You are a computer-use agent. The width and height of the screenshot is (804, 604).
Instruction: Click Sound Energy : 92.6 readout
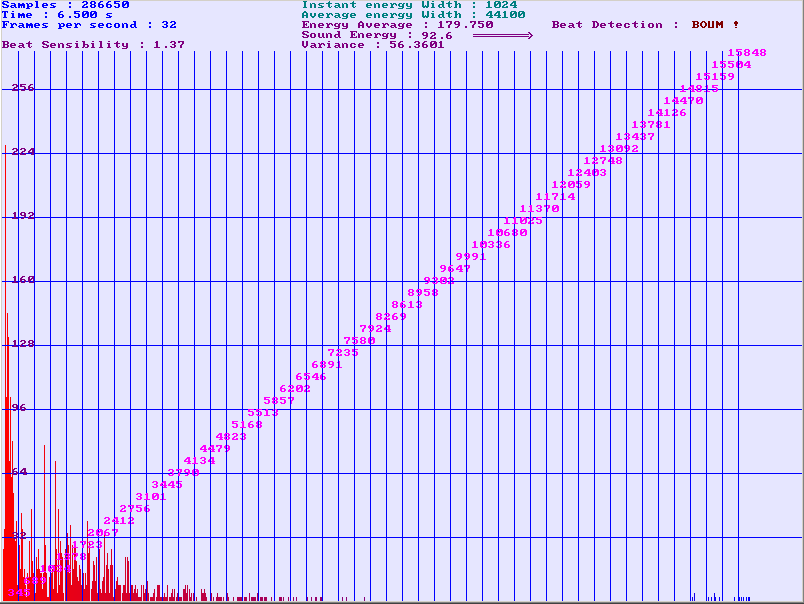pyautogui.click(x=377, y=35)
